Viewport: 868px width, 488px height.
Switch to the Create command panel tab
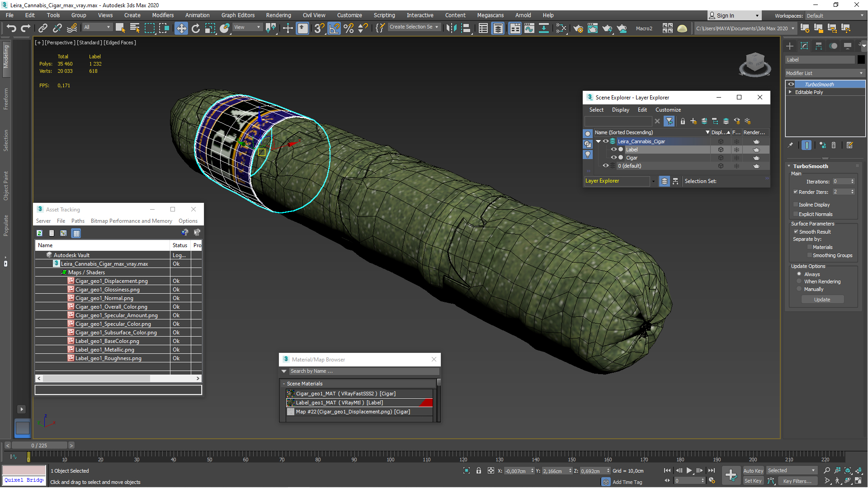coord(790,46)
